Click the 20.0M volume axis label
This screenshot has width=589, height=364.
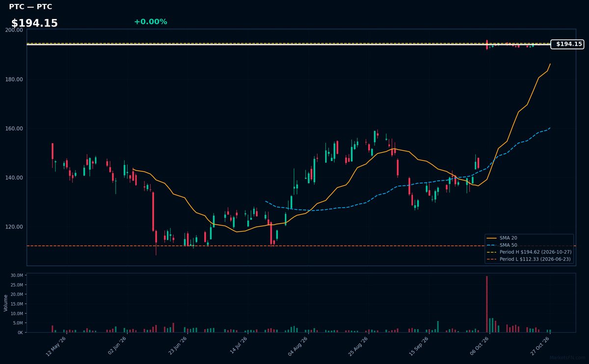(16, 294)
